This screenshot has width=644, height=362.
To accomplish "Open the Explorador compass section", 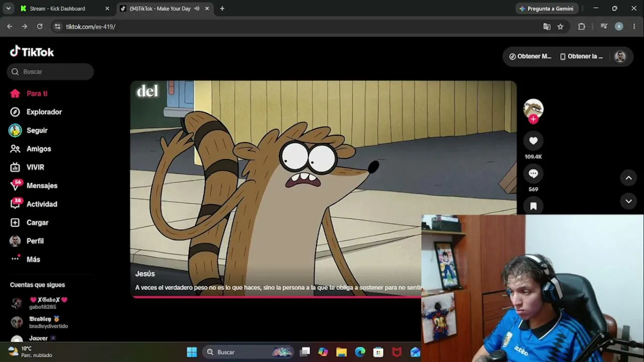I will click(x=36, y=112).
